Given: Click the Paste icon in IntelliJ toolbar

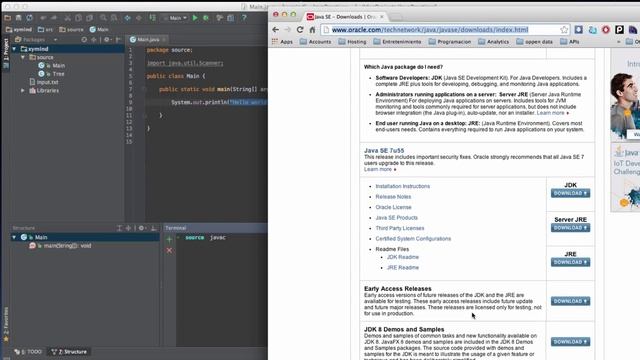Looking at the screenshot, I should click(x=89, y=18).
